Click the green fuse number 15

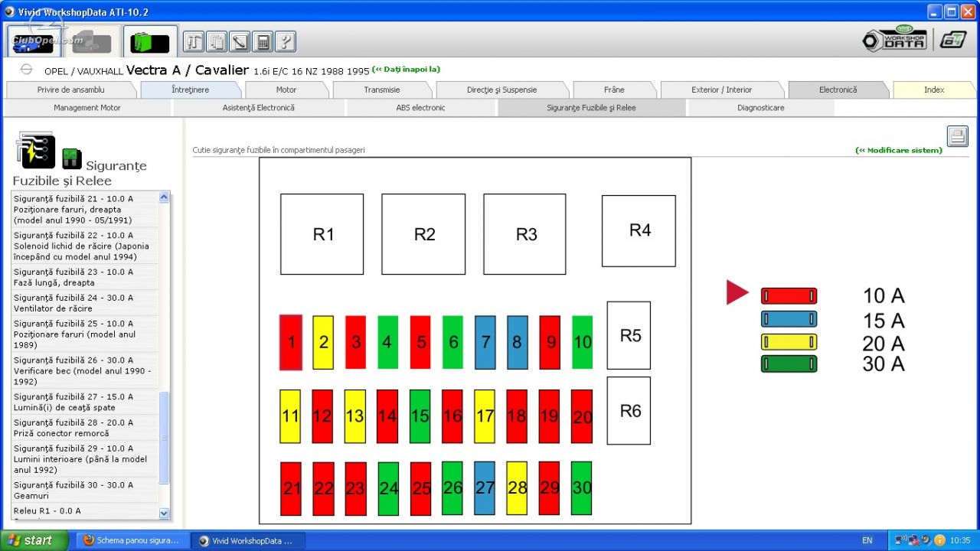click(420, 416)
